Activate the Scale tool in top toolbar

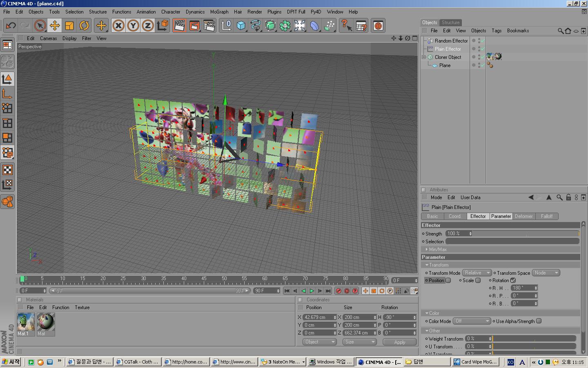69,25
